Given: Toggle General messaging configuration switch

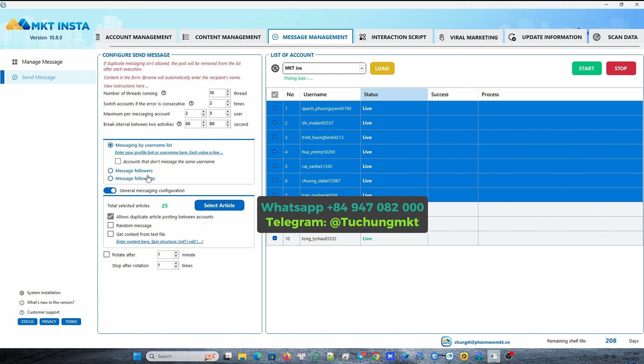Looking at the screenshot, I should [x=110, y=190].
